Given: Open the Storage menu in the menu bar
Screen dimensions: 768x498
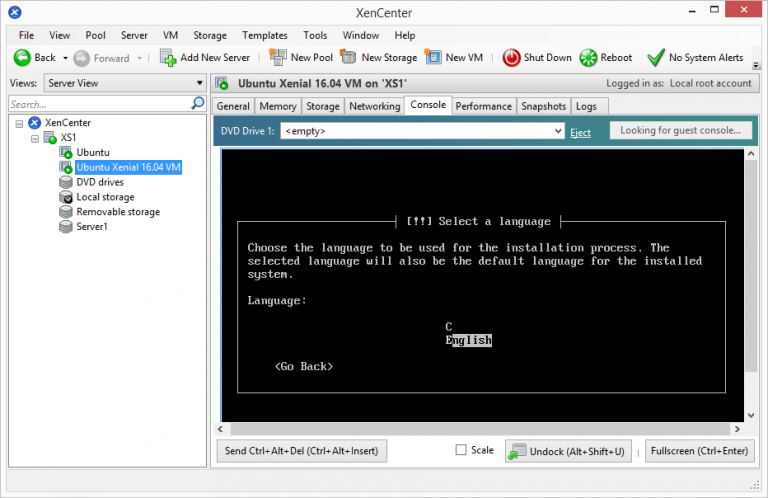Looking at the screenshot, I should (210, 35).
